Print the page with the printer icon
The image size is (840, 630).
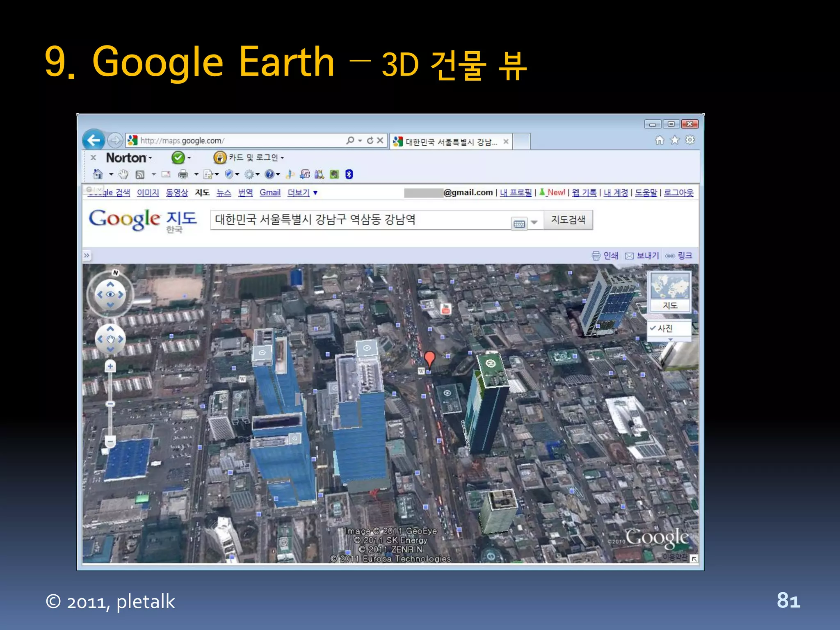pyautogui.click(x=183, y=175)
